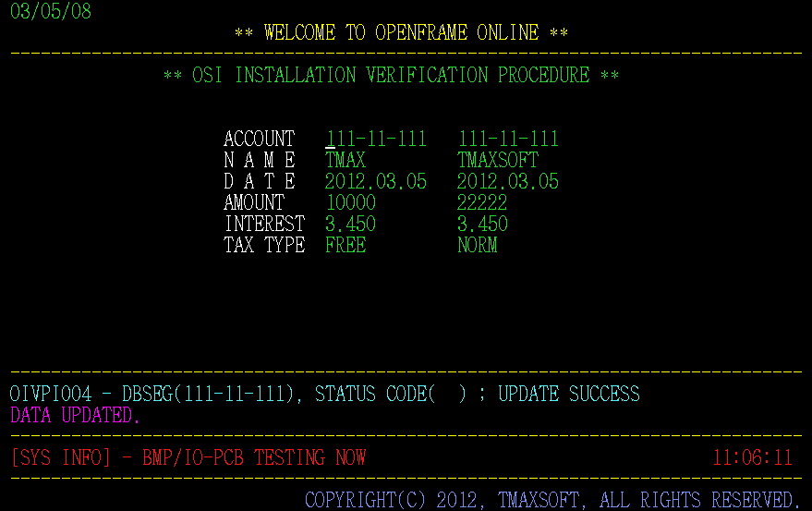812x511 pixels.
Task: Click the second column date 2012.03.05
Action: click(508, 182)
